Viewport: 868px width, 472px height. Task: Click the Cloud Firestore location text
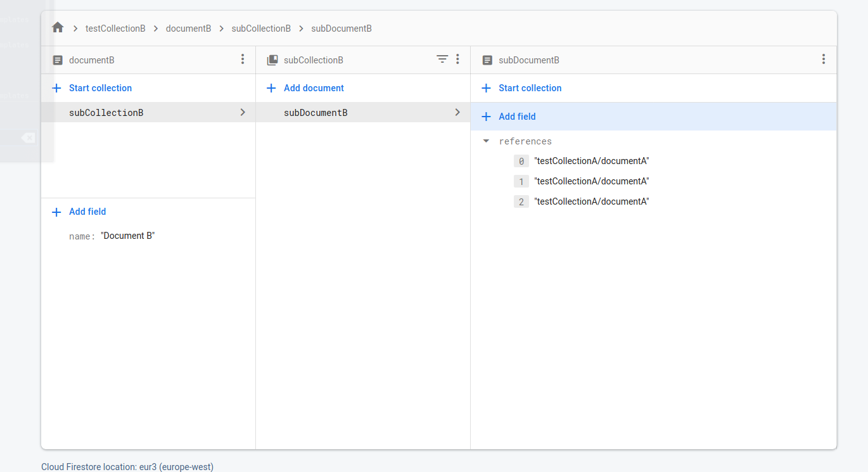tap(127, 467)
